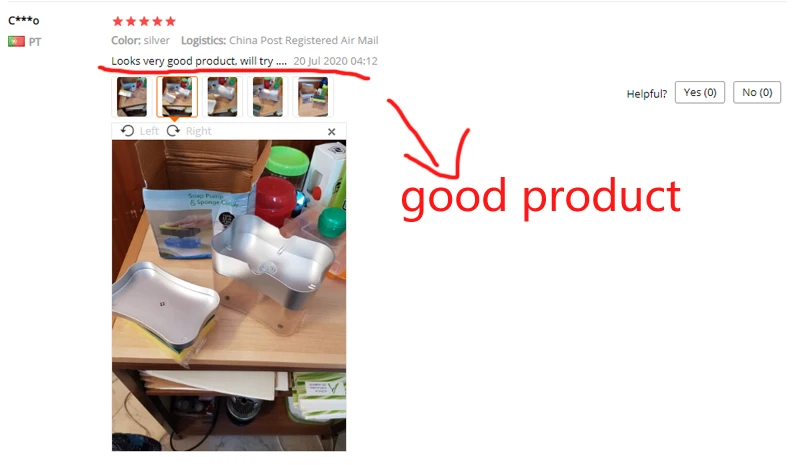800x465 pixels.
Task: Click the rotate right arrow icon
Action: click(x=173, y=131)
